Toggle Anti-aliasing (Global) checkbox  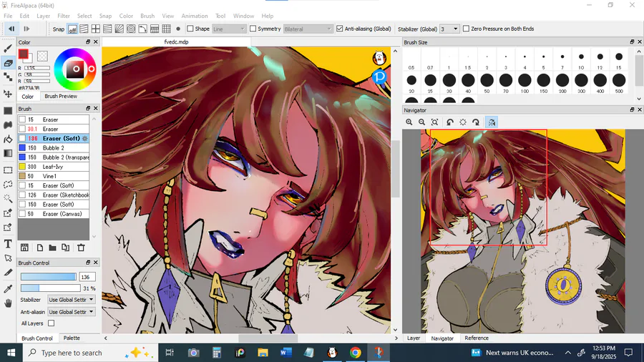pos(340,29)
